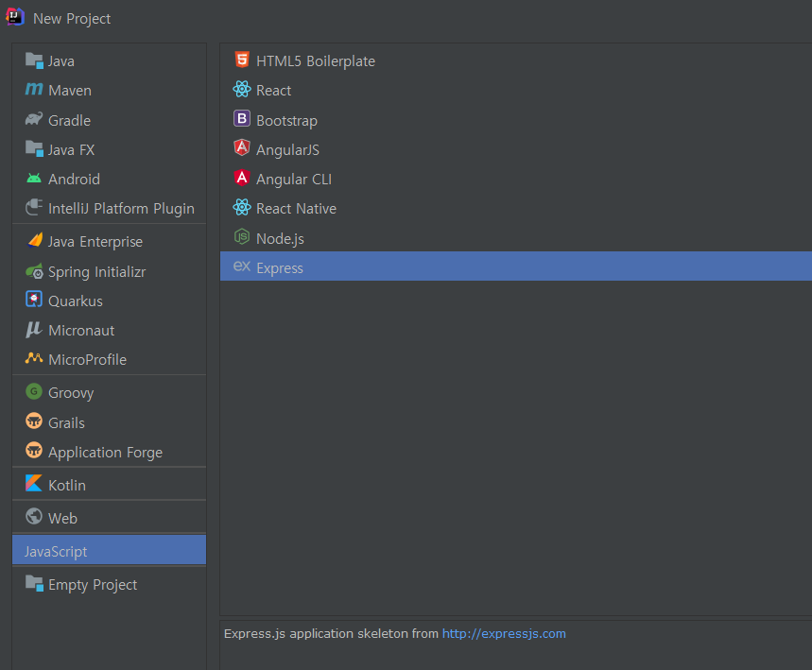Viewport: 812px width, 670px height.
Task: Click the Kotlin K icon
Action: (x=34, y=483)
